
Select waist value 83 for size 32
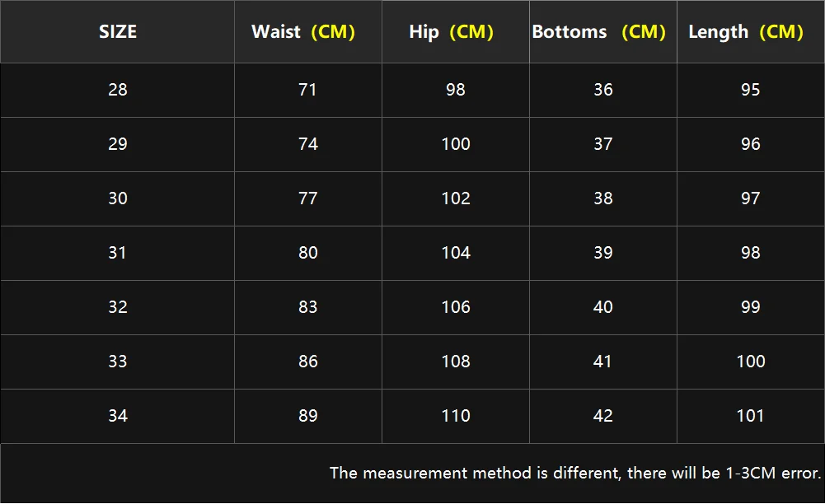pyautogui.click(x=308, y=307)
